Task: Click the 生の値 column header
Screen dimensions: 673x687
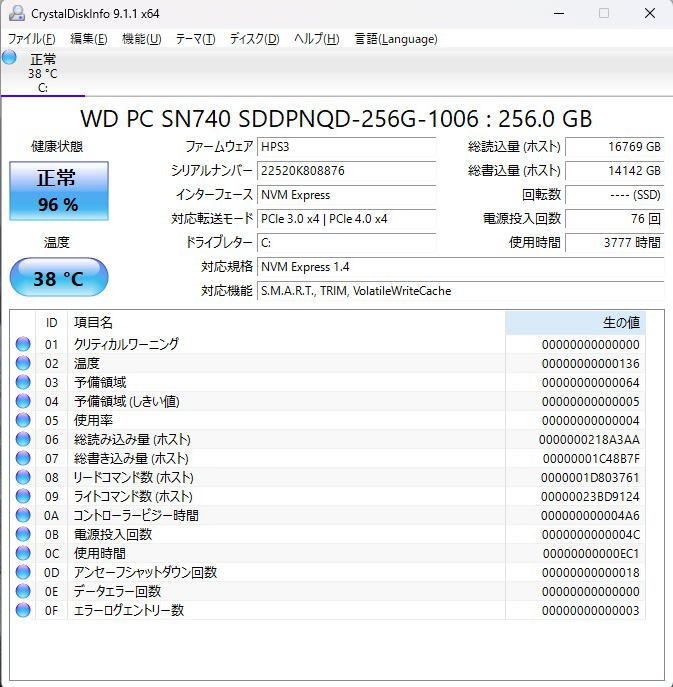Action: 575,323
